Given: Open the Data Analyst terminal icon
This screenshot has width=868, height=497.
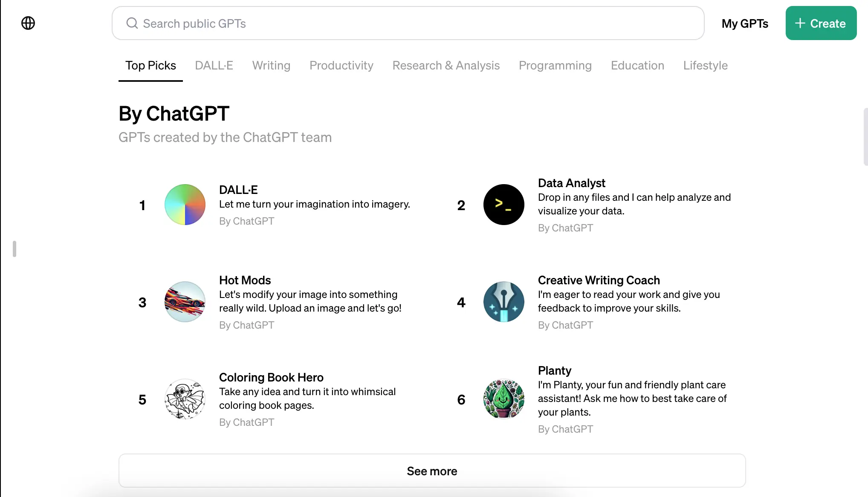Looking at the screenshot, I should [504, 205].
